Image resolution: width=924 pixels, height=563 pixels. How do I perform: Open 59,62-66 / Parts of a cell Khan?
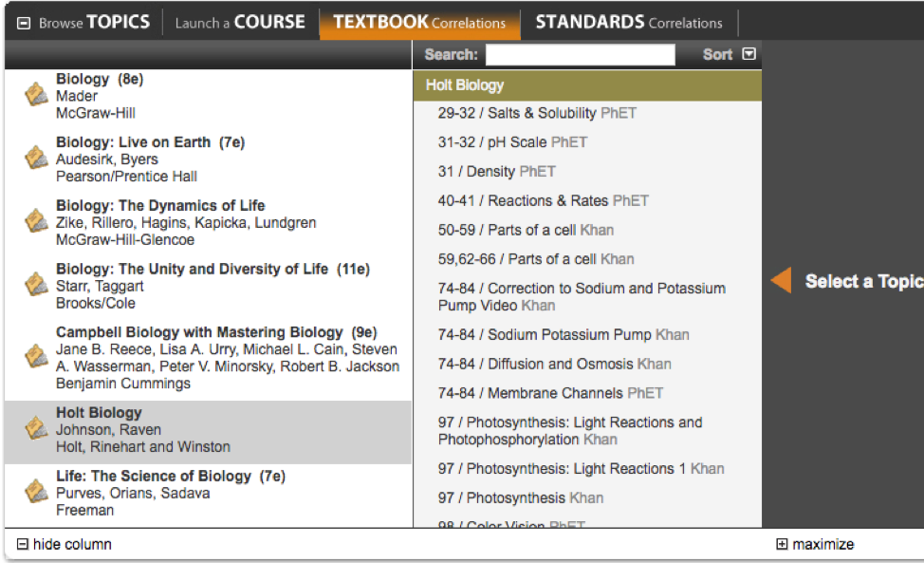pos(536,259)
